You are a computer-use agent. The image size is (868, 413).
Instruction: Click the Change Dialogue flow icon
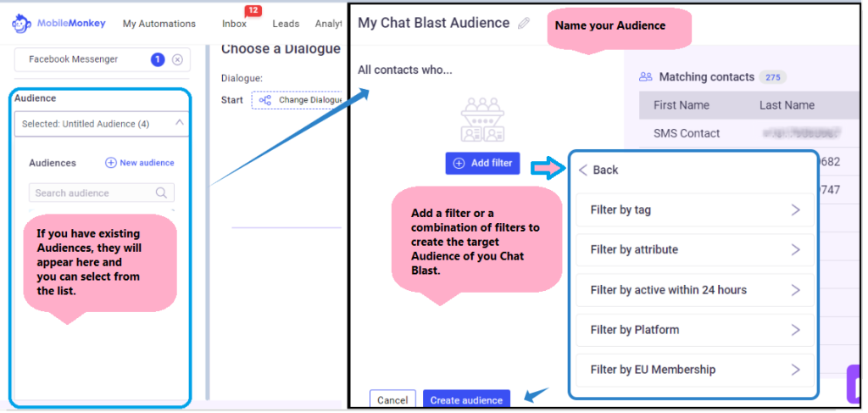(x=265, y=100)
